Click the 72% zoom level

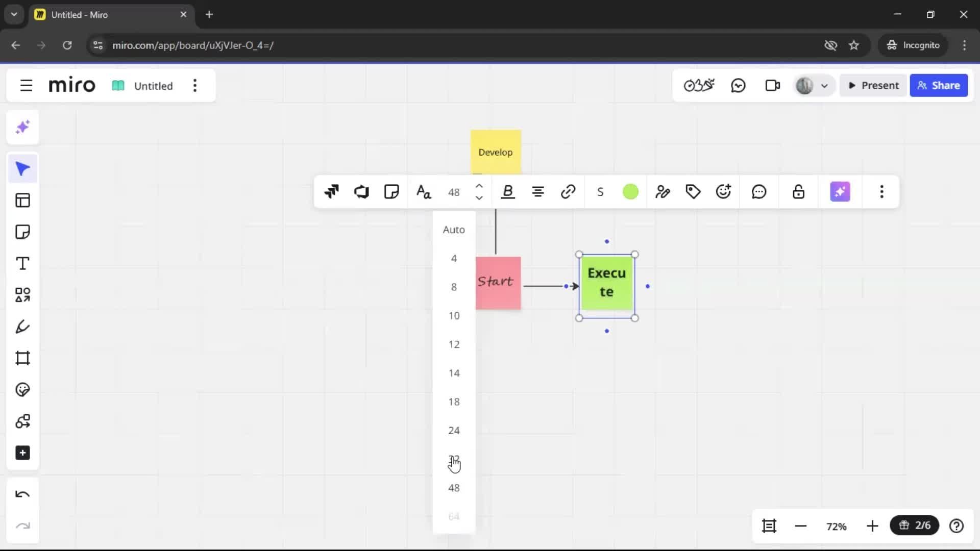coord(836,527)
